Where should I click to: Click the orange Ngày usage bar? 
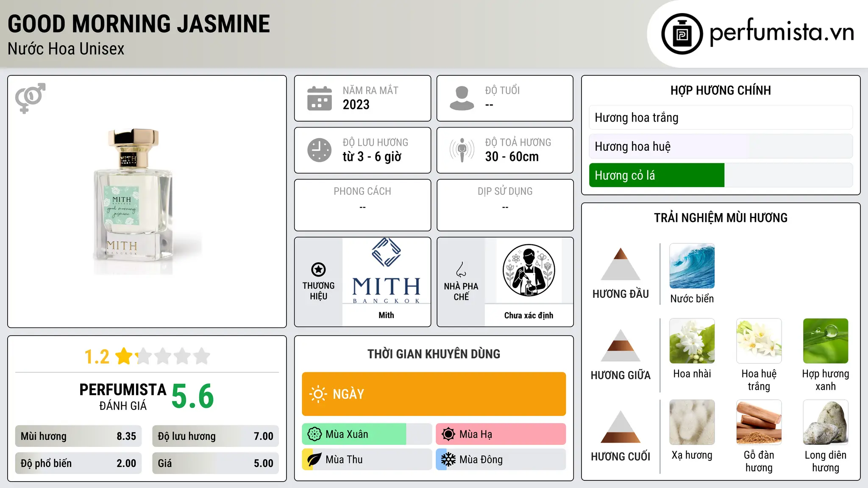tap(434, 394)
